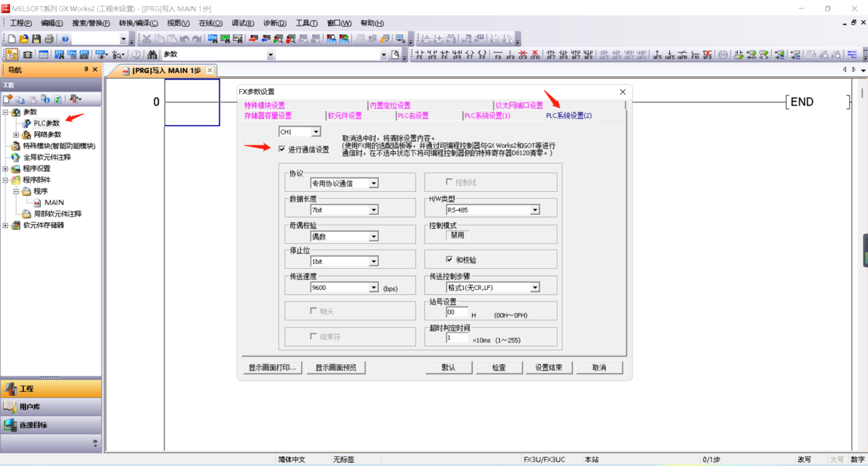Switch to 存储器容量设置 tab
This screenshot has width=868, height=466.
(268, 116)
